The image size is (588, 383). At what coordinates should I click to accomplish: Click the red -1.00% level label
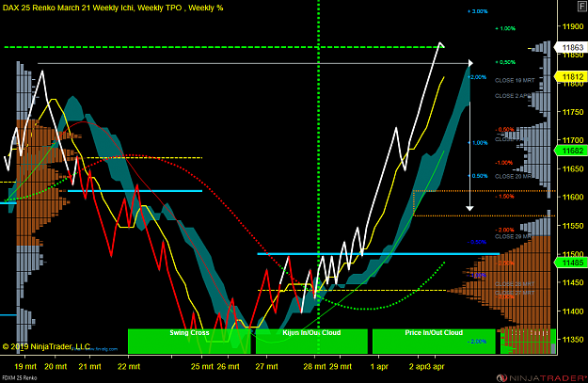tap(504, 163)
